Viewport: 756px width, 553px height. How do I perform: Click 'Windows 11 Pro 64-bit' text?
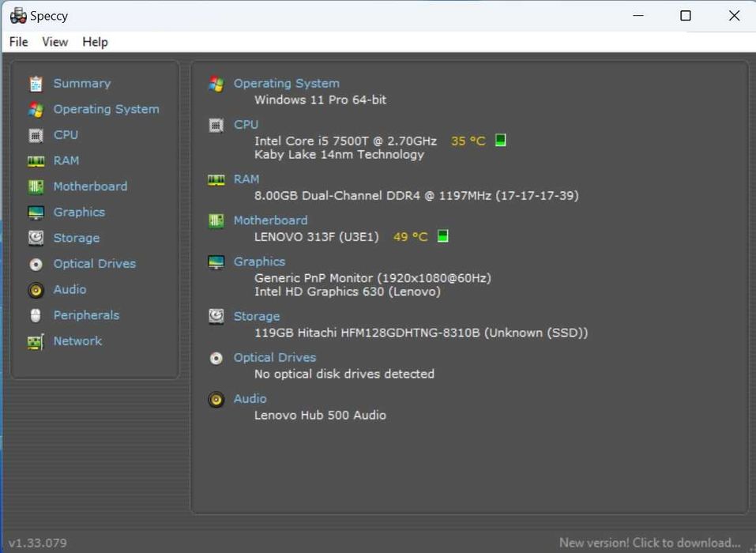pyautogui.click(x=320, y=100)
